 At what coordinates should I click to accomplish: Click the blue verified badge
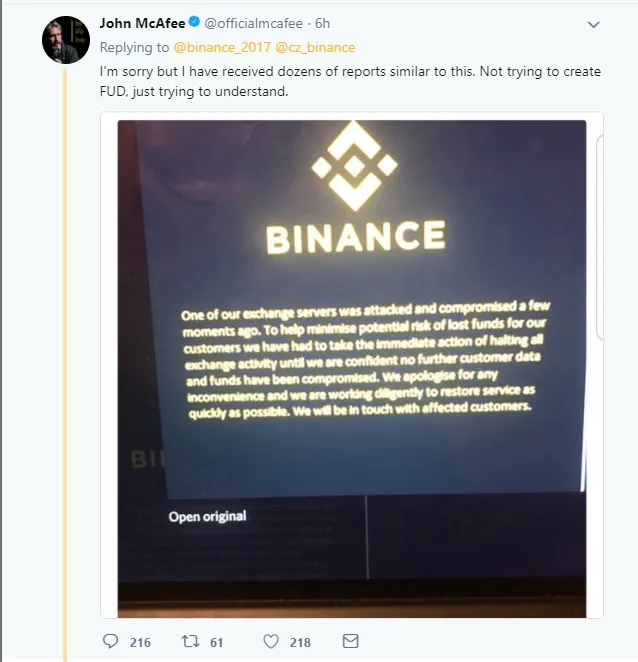(194, 22)
